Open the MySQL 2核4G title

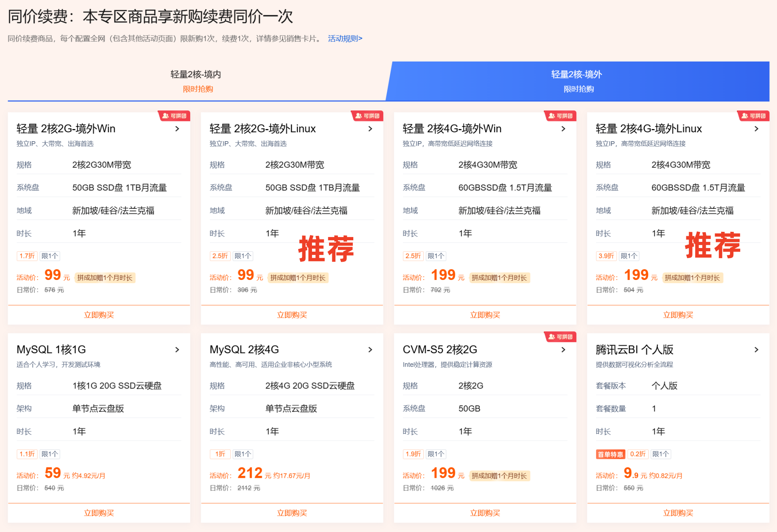pos(244,350)
